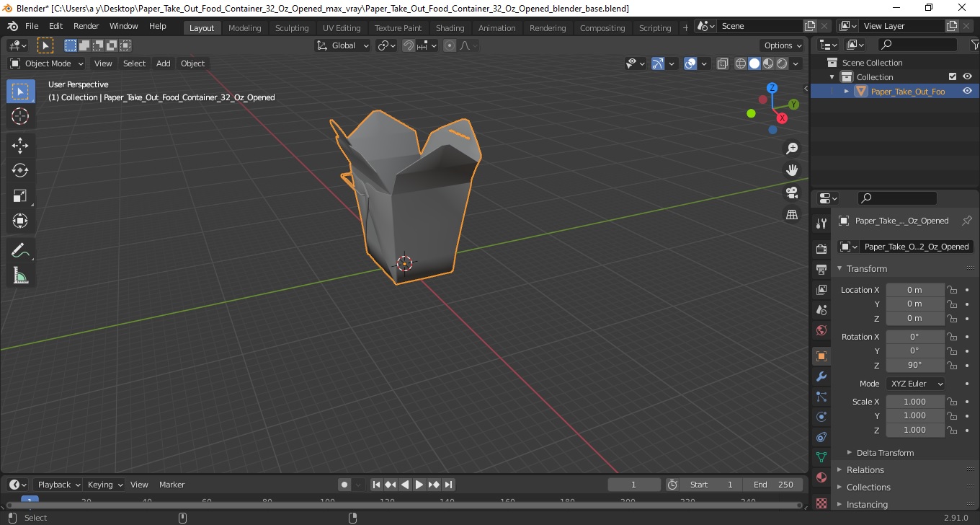
Task: Open the Render properties tab
Action: (x=821, y=250)
